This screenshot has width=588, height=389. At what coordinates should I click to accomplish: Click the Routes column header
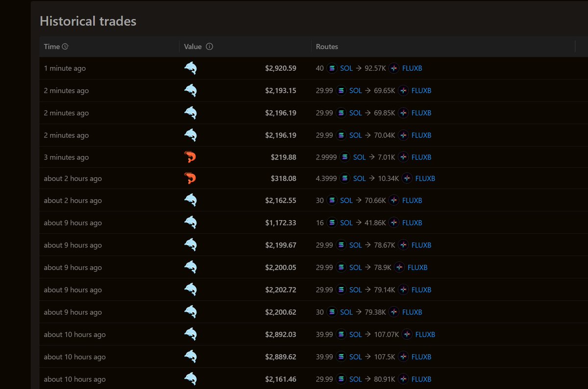click(327, 47)
